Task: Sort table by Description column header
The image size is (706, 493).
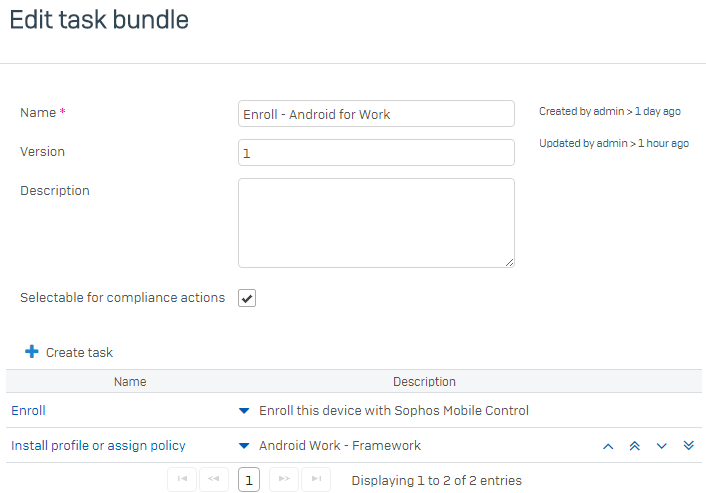Action: pyautogui.click(x=424, y=382)
